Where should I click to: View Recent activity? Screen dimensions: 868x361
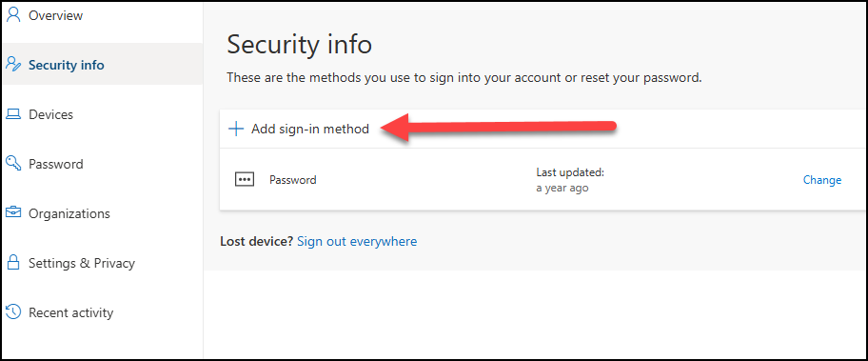click(70, 312)
